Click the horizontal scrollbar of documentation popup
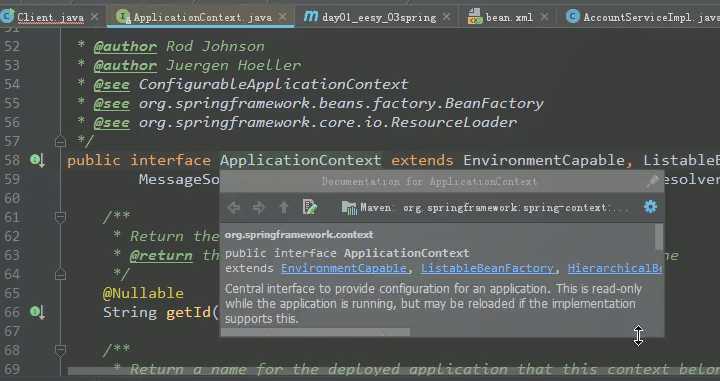The height and width of the screenshot is (381, 720). point(316,332)
